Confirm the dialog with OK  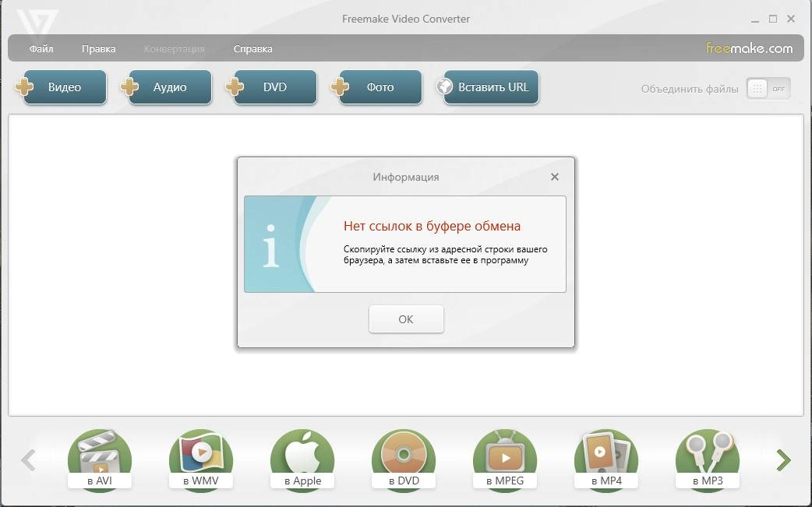tap(406, 319)
